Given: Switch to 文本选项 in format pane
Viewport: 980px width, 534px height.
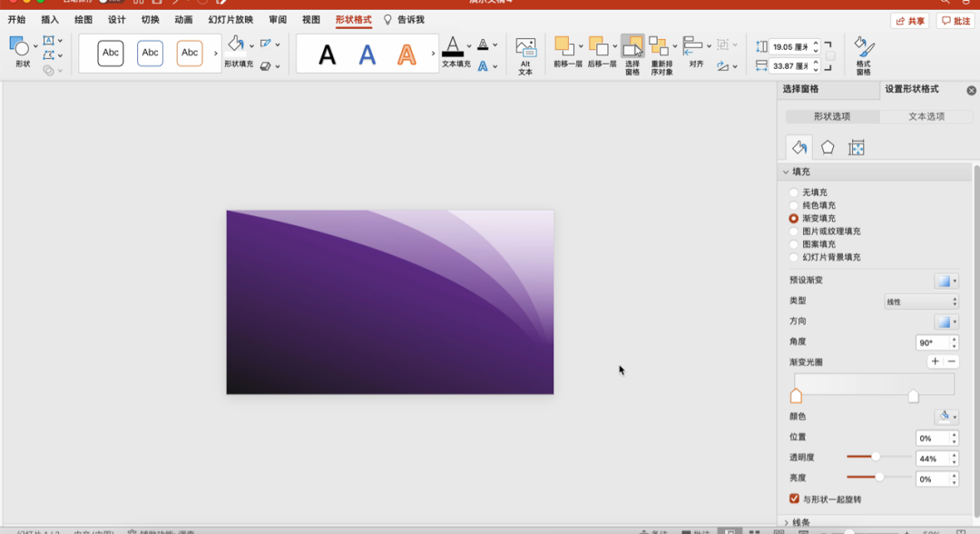Looking at the screenshot, I should pyautogui.click(x=926, y=116).
